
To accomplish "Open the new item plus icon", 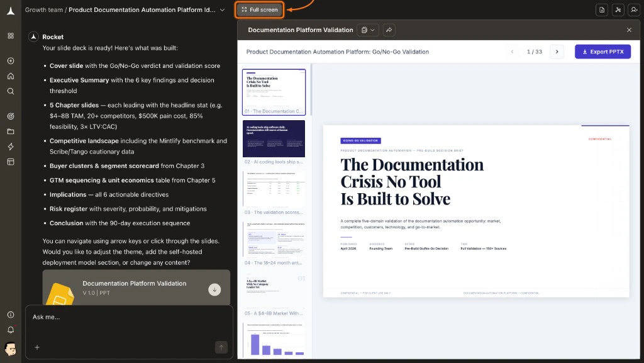I will 10,61.
